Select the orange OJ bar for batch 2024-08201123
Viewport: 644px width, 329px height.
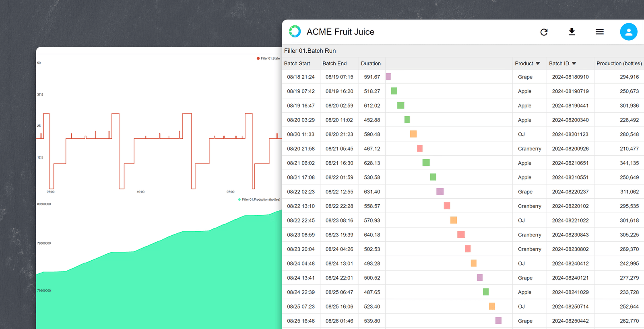point(413,134)
